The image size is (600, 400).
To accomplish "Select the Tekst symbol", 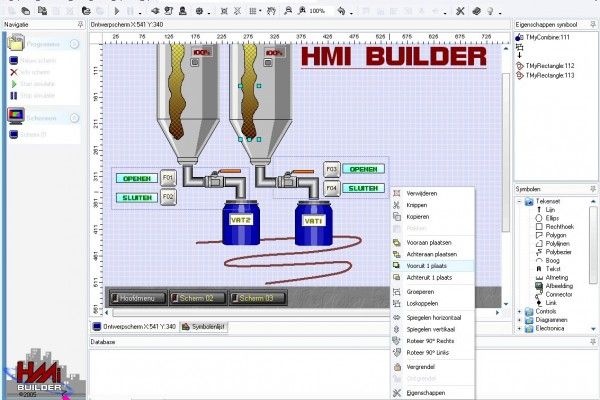I will tap(554, 269).
